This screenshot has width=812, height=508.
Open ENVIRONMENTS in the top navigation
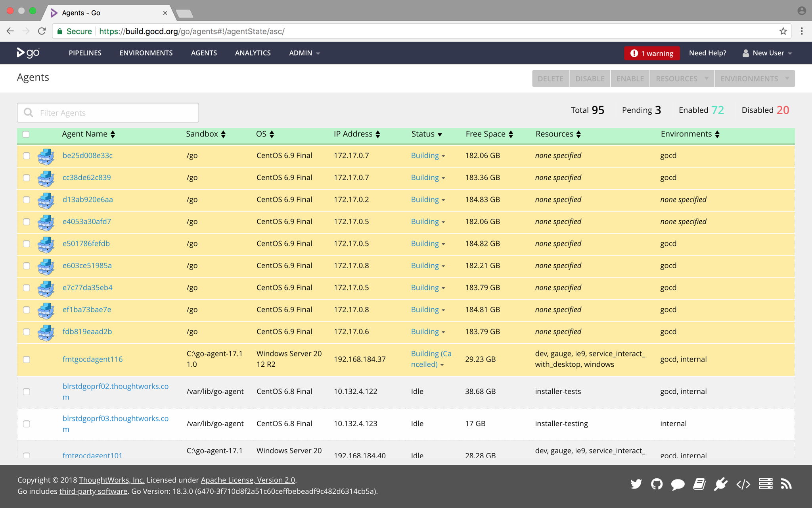[146, 53]
